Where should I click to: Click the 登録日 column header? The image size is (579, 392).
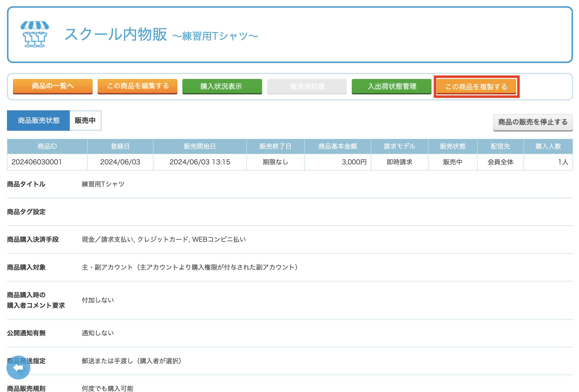tap(120, 146)
